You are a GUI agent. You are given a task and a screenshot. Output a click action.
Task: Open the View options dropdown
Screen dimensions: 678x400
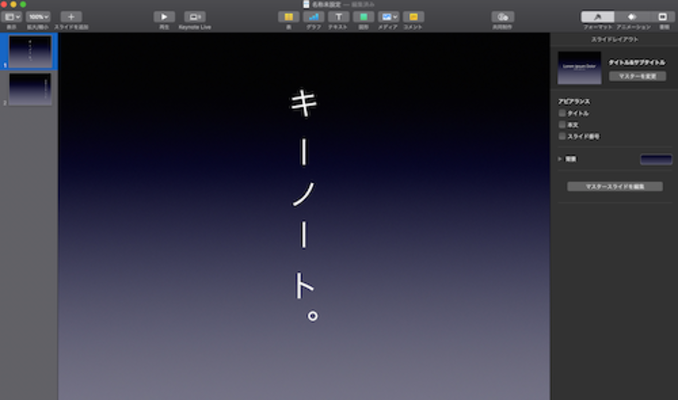click(12, 17)
